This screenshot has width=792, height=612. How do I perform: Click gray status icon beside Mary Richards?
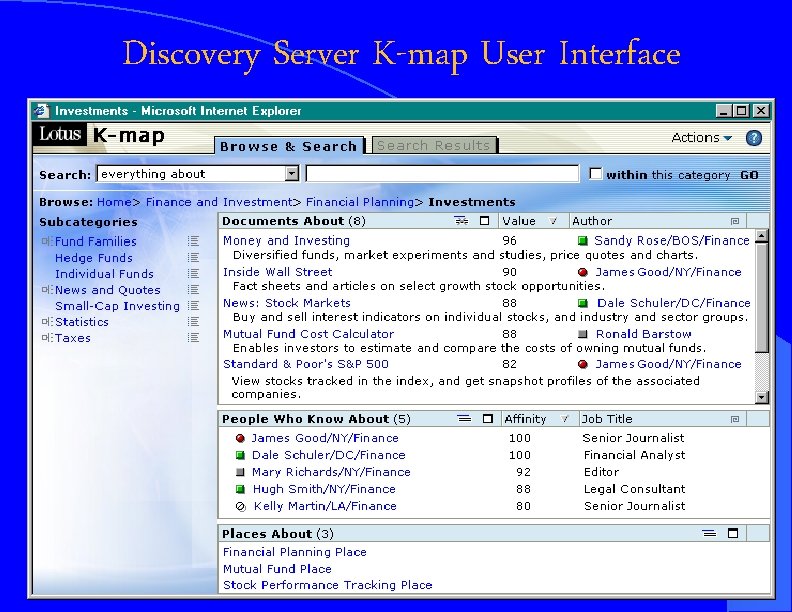240,472
